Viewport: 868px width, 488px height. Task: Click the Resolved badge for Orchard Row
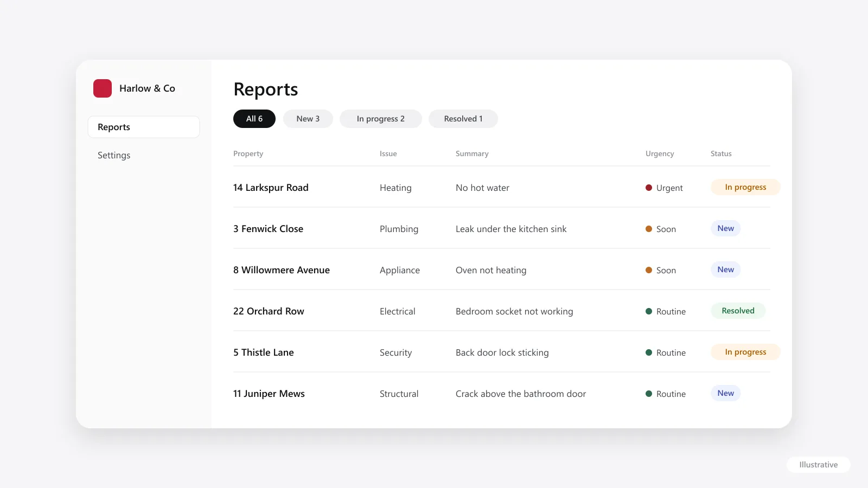coord(738,311)
